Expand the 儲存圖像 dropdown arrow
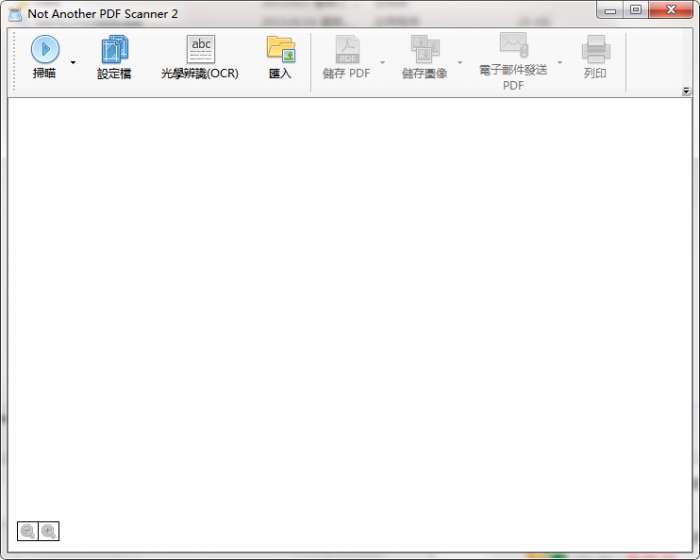Viewport: 700px width, 560px height. click(x=460, y=62)
